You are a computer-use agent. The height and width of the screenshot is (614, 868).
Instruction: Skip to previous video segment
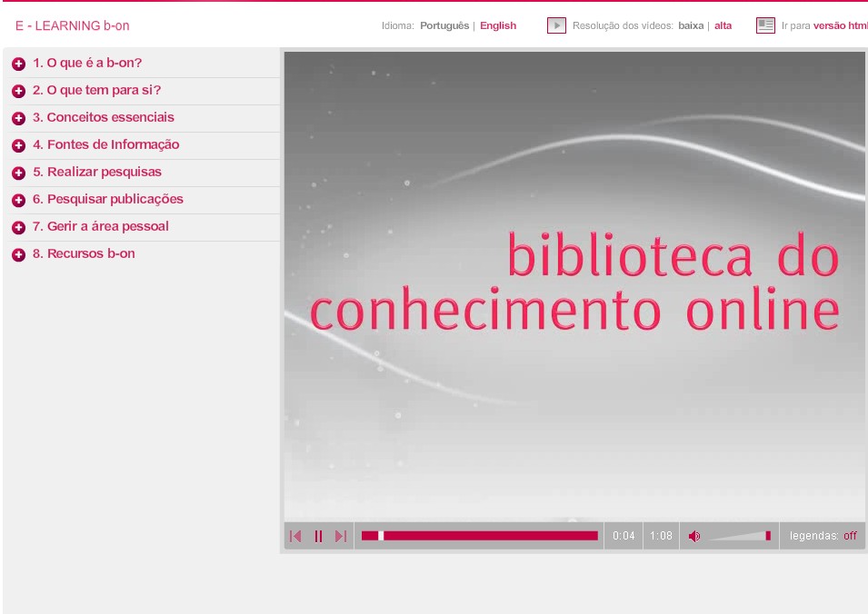pos(295,536)
